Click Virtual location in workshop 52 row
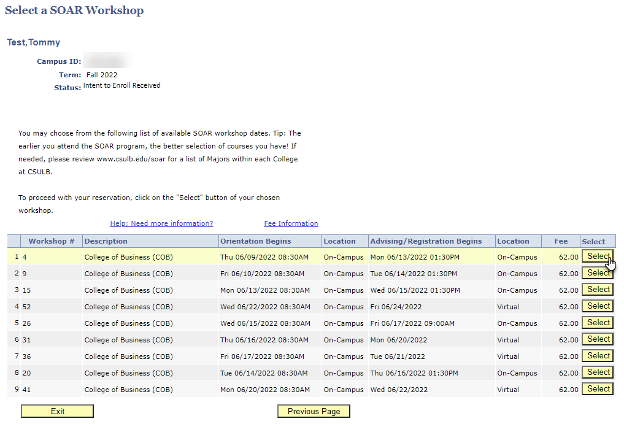 pyautogui.click(x=508, y=307)
